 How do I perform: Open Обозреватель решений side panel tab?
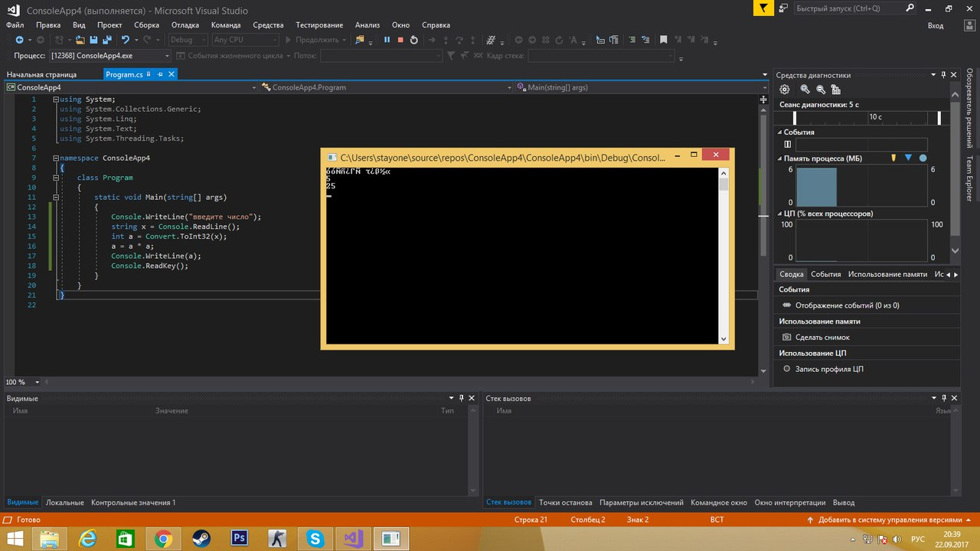pos(969,108)
